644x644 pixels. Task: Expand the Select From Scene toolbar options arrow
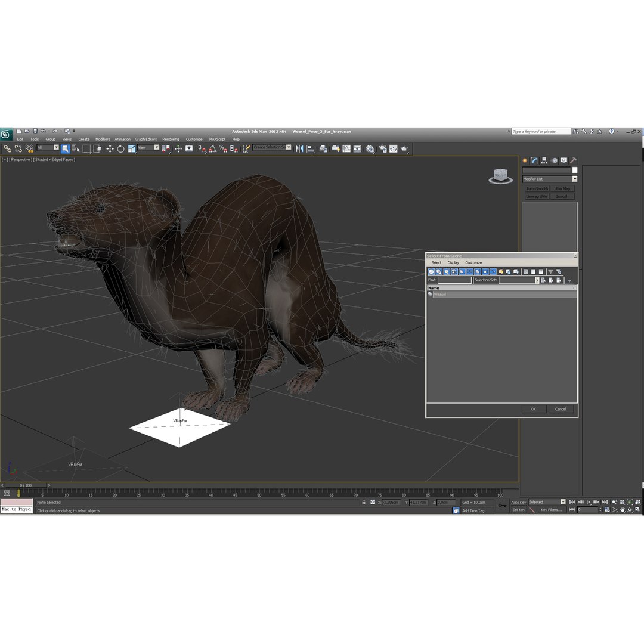569,281
